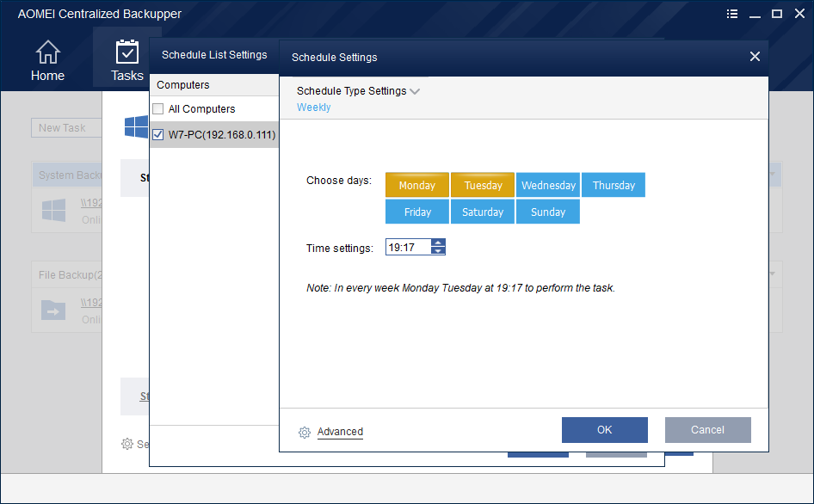The width and height of the screenshot is (814, 504).
Task: Select Thursday as a backup day
Action: tap(614, 185)
